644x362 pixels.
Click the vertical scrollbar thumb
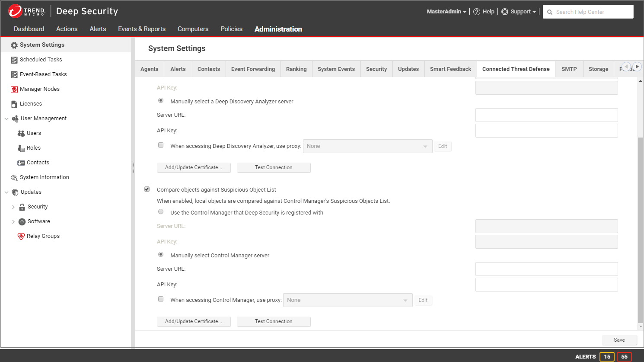click(640, 229)
